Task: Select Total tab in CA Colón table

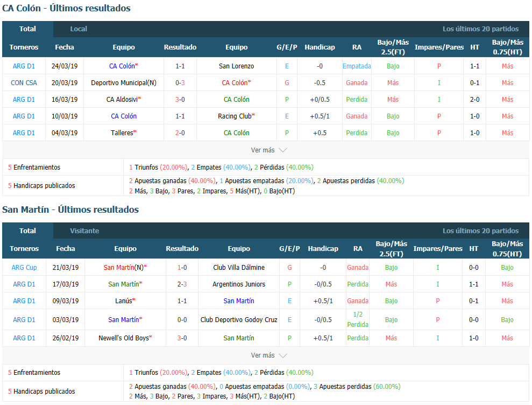Action: 27,29
